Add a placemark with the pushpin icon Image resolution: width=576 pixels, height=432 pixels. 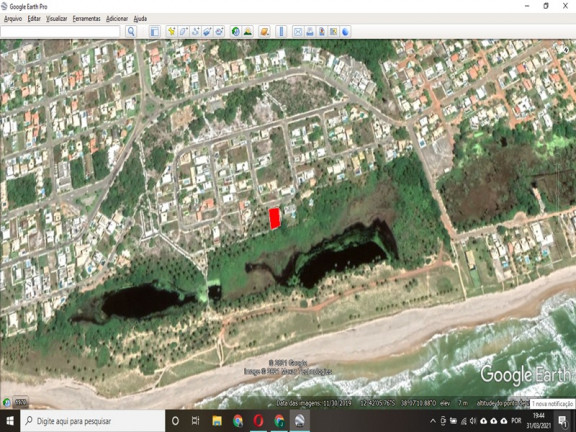[171, 32]
